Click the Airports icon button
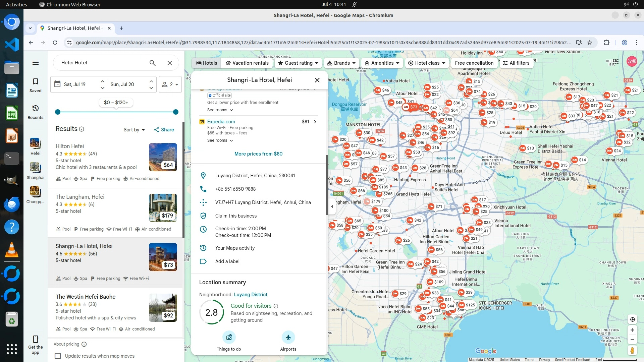The height and width of the screenshot is (362, 644). point(288,337)
